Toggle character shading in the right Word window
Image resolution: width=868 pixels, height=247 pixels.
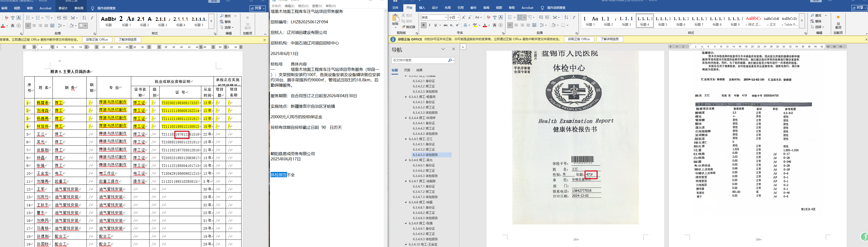pos(494,25)
